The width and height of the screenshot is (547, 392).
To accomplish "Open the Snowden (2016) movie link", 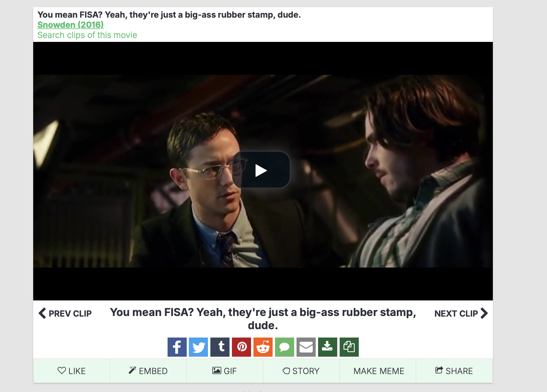I will pyautogui.click(x=71, y=25).
